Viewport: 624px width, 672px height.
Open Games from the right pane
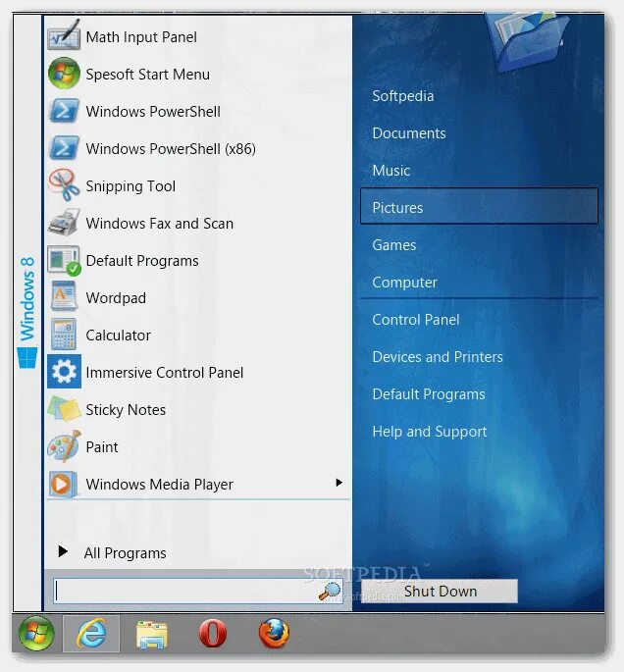(394, 245)
